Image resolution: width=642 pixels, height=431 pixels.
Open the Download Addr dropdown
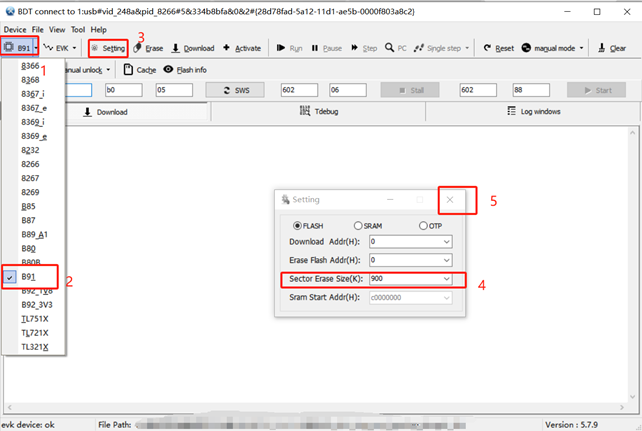point(446,241)
